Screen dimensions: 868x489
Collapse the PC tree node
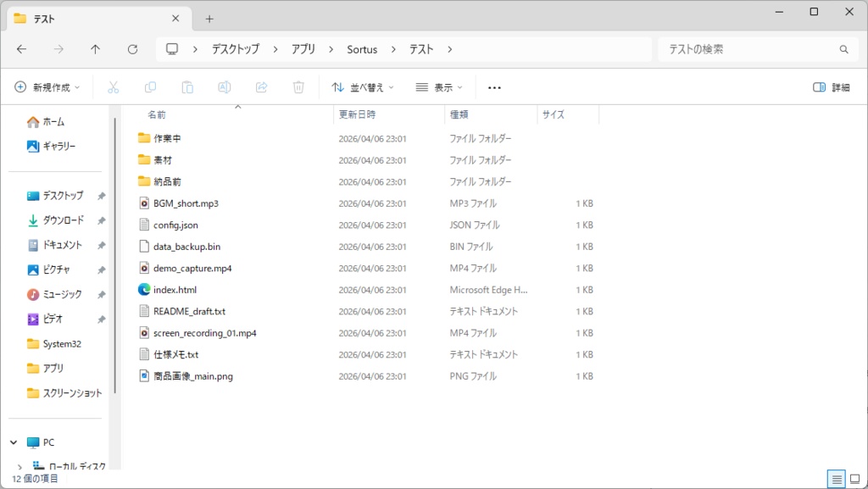point(14,442)
